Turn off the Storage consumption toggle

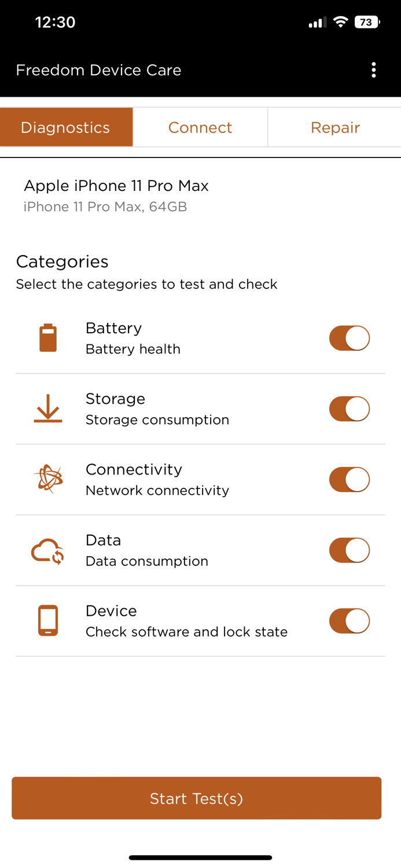350,409
